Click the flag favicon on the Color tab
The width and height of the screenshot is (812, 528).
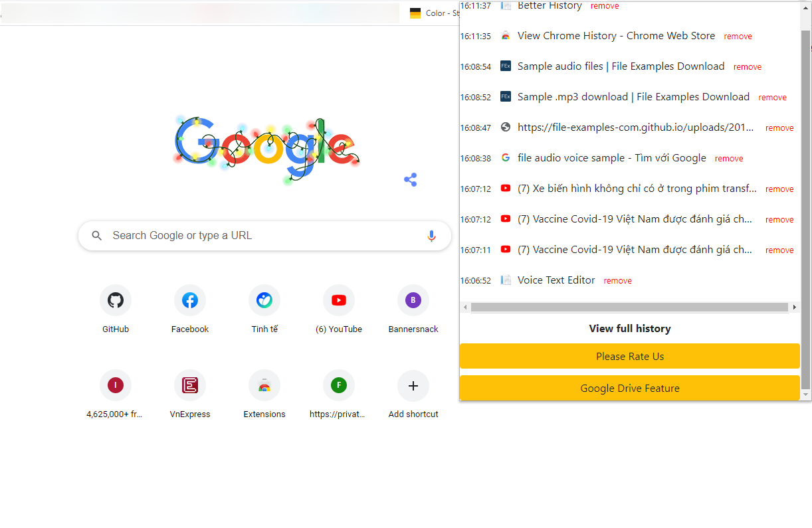[415, 13]
